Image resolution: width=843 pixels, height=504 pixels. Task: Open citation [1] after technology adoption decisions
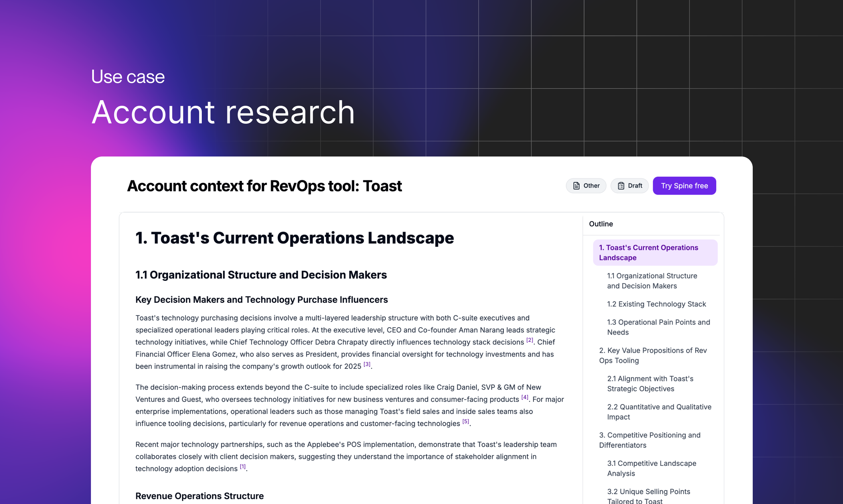point(243,466)
